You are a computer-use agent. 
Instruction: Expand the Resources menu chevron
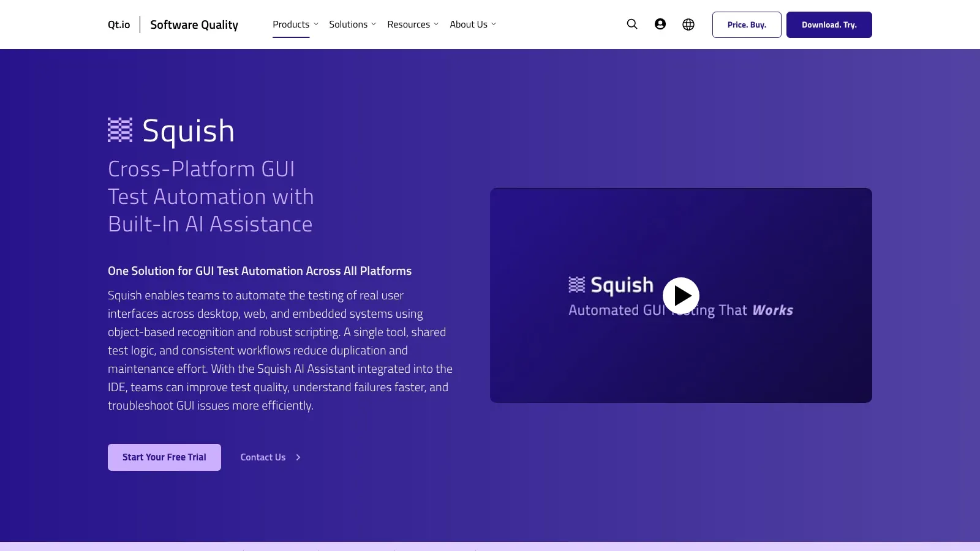436,24
